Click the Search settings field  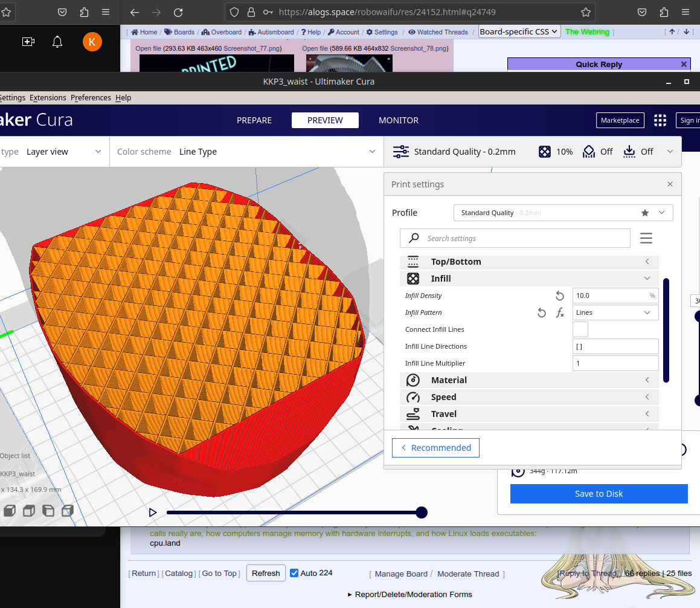tap(515, 238)
